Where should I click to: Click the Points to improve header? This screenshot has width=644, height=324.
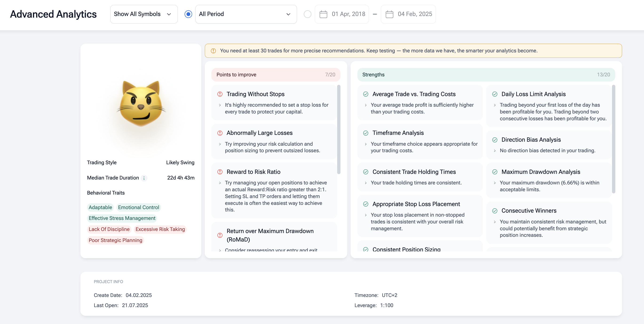[276, 75]
